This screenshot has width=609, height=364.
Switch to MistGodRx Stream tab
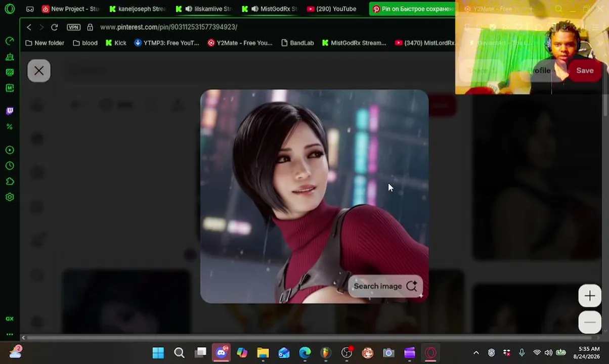click(269, 9)
